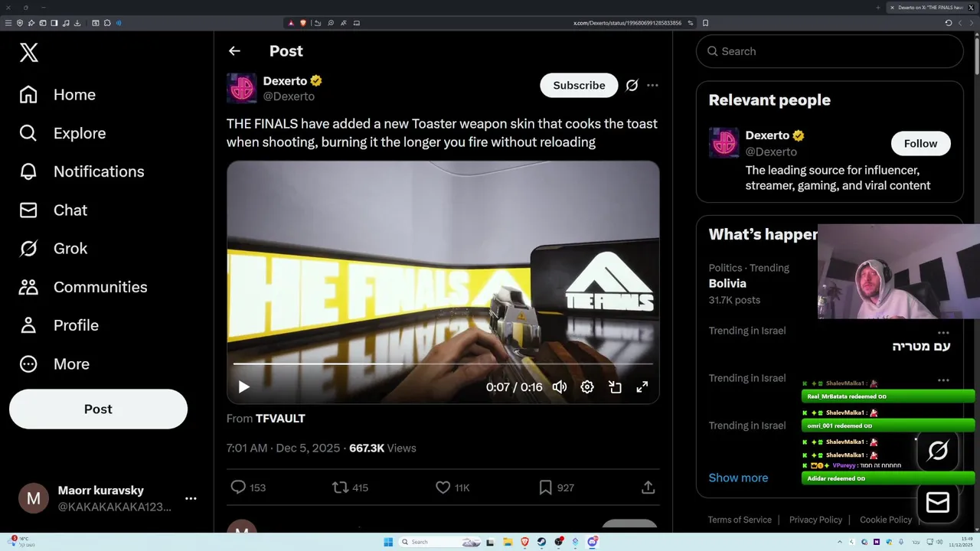Screen dimensions: 980x551
Task: Click Brave Rewards triangle icon
Action: [292, 23]
